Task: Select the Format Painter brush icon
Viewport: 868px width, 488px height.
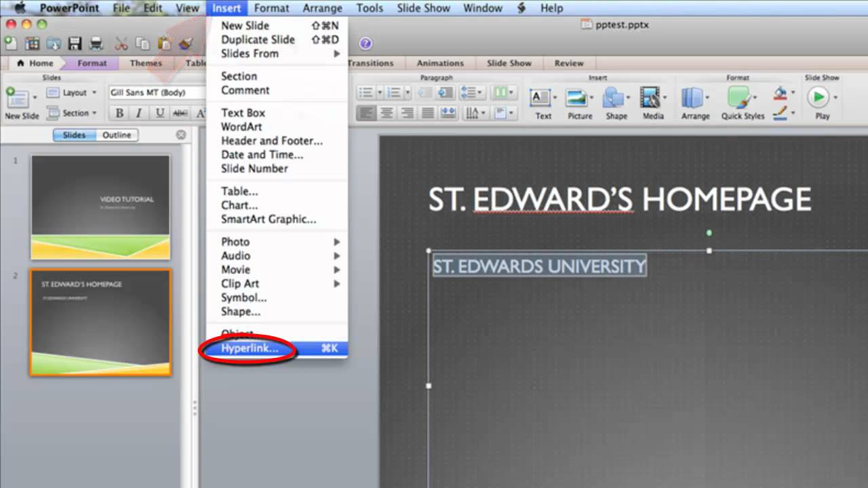Action: coord(186,44)
